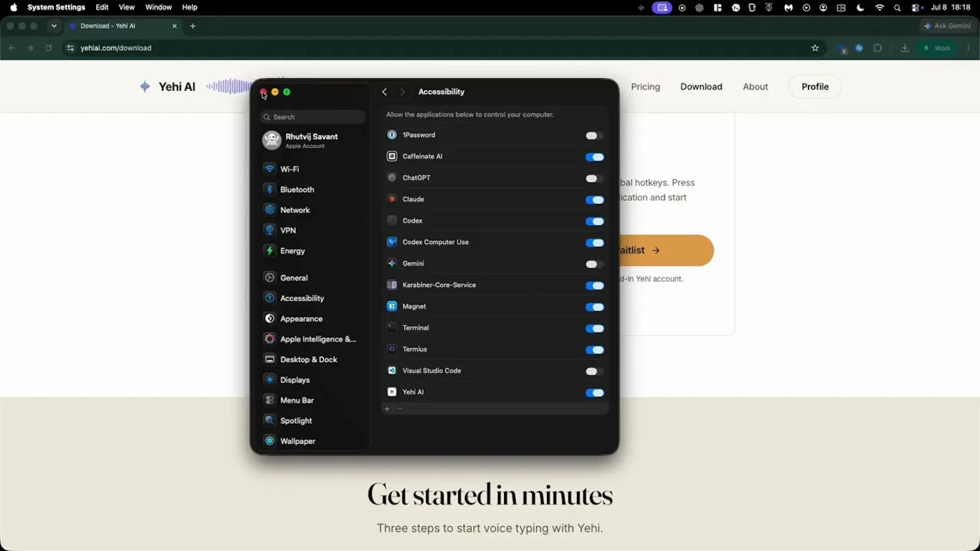Disable Codex Computer Use toggle

(594, 242)
